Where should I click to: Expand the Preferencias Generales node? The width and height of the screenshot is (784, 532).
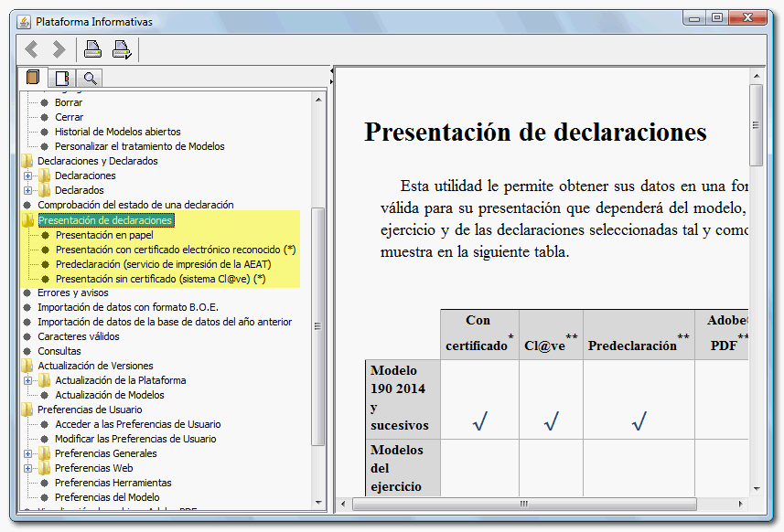click(28, 453)
